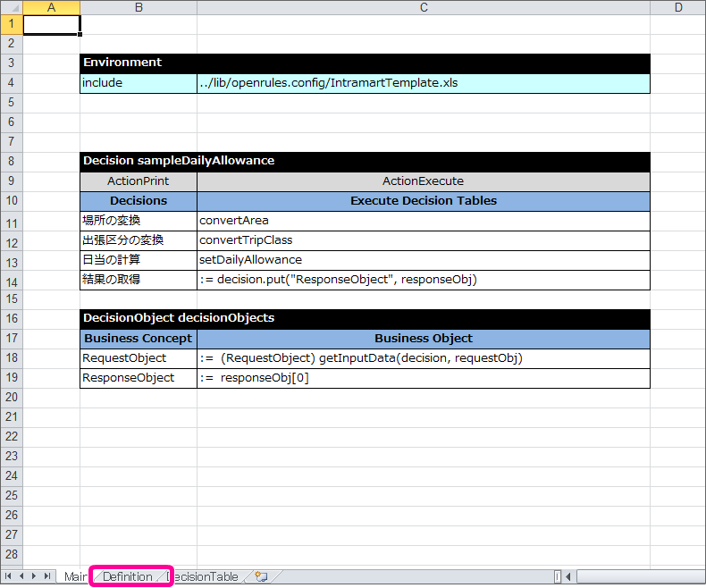Switch to the Definition sheet tab

coord(128,576)
